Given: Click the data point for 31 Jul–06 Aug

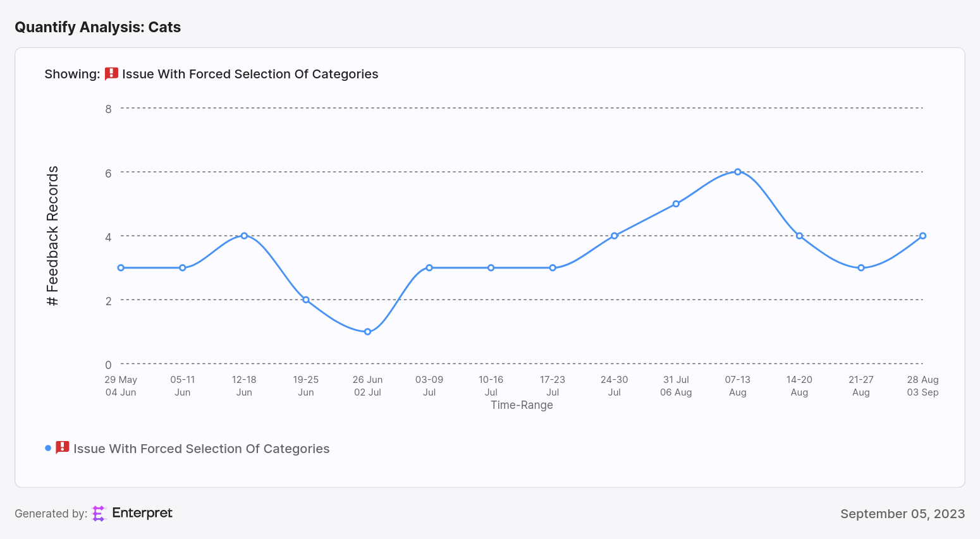Looking at the screenshot, I should (x=676, y=204).
